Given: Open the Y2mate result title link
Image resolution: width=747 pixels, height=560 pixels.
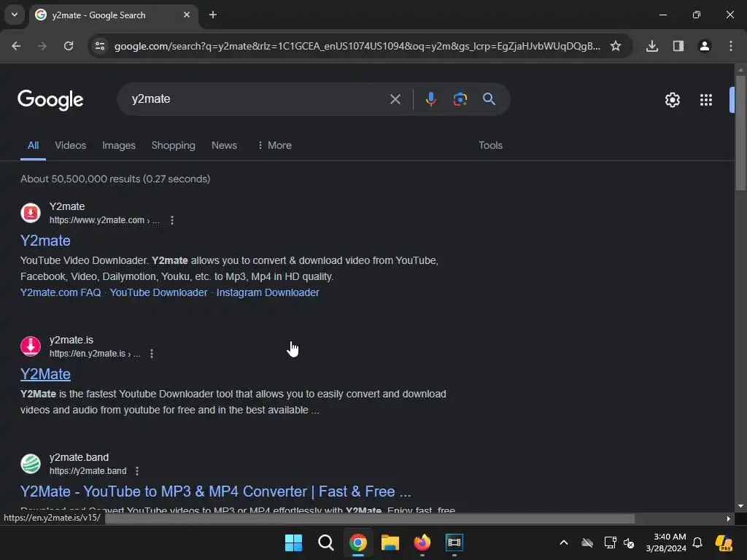Looking at the screenshot, I should coord(45,241).
